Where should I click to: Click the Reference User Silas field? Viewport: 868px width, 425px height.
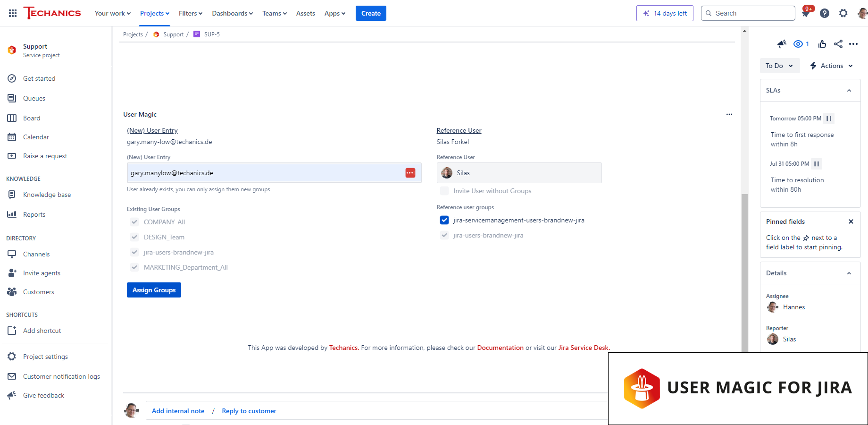519,173
